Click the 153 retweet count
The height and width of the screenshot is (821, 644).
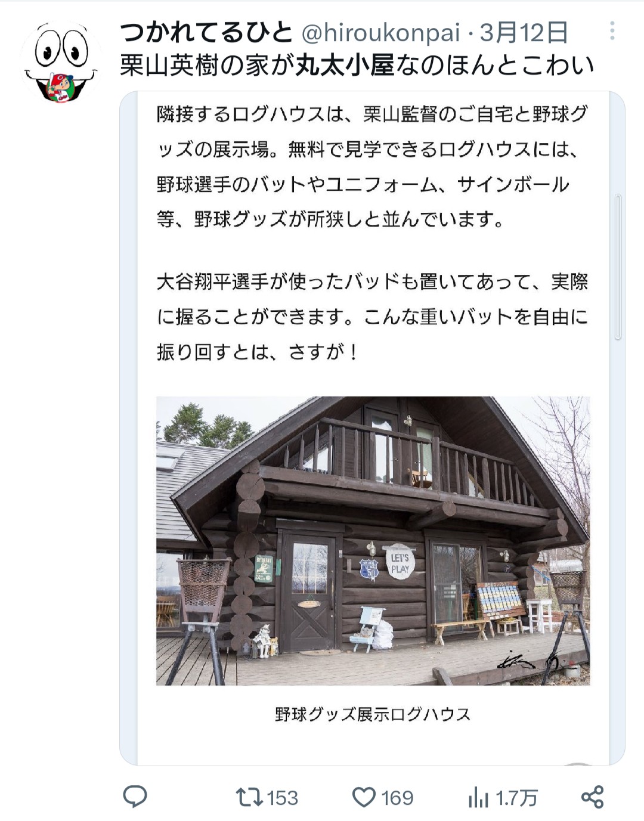click(282, 798)
